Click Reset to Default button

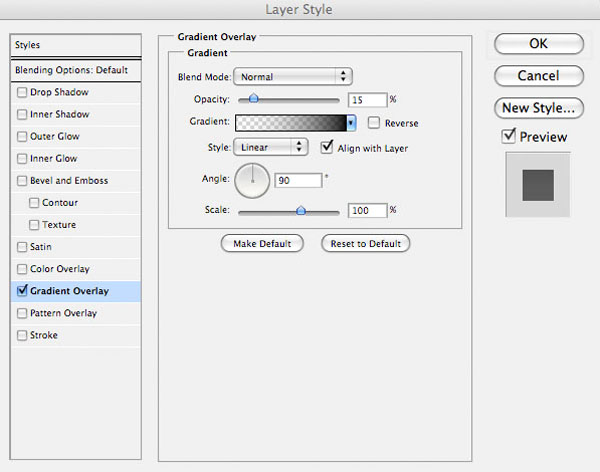365,243
